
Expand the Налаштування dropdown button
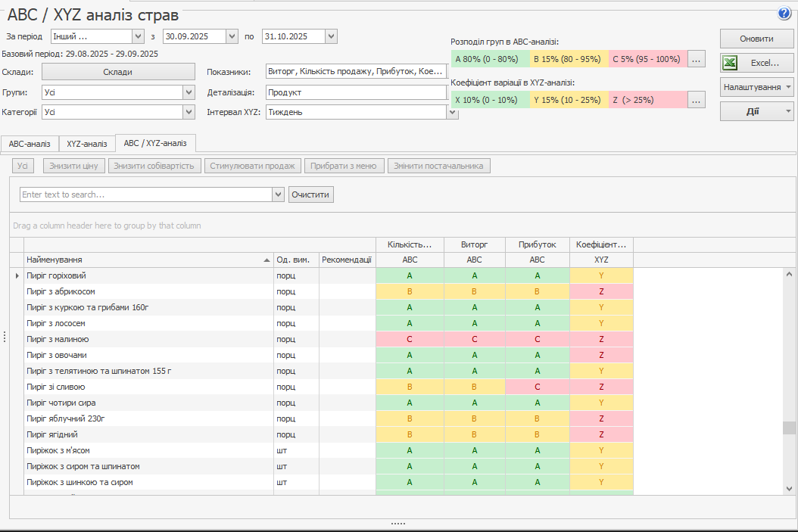click(x=756, y=87)
